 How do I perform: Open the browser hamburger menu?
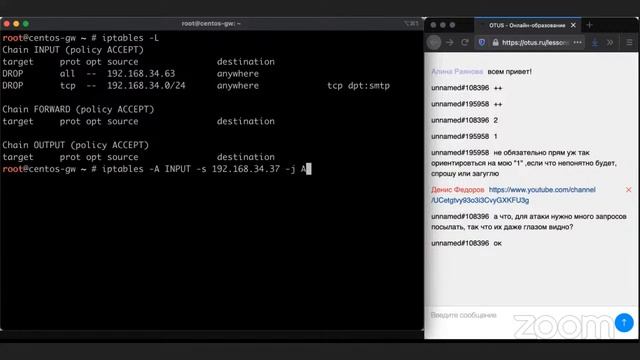pos(629,42)
